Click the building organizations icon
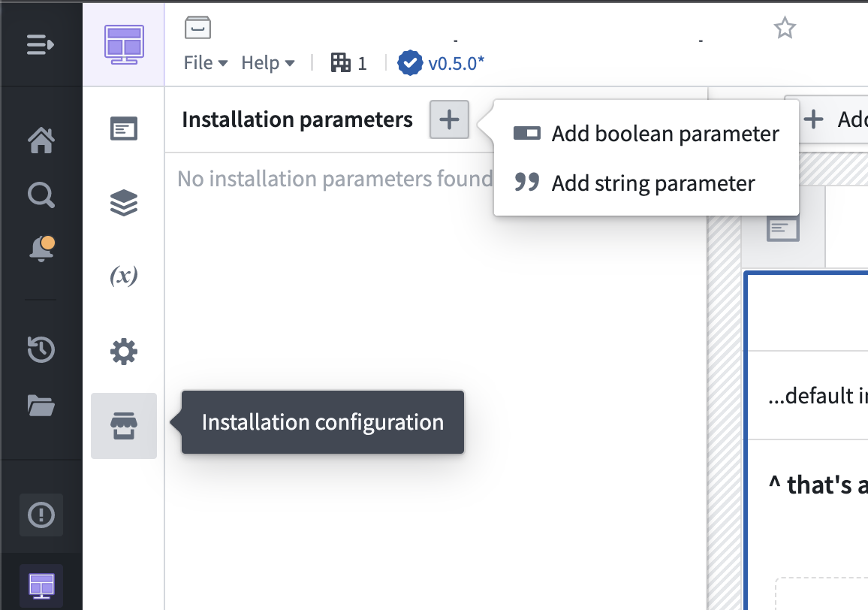Viewport: 868px width, 610px height. [x=340, y=62]
